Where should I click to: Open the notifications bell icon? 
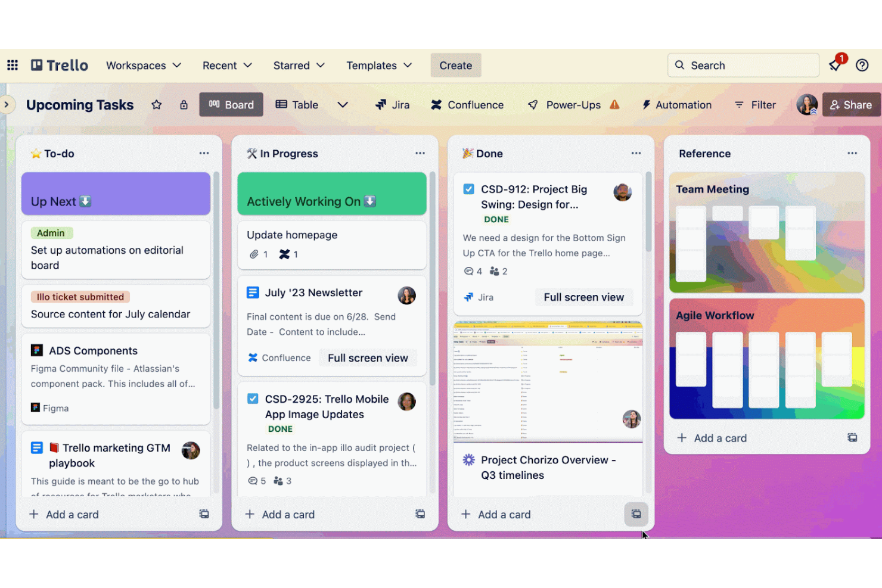[836, 65]
